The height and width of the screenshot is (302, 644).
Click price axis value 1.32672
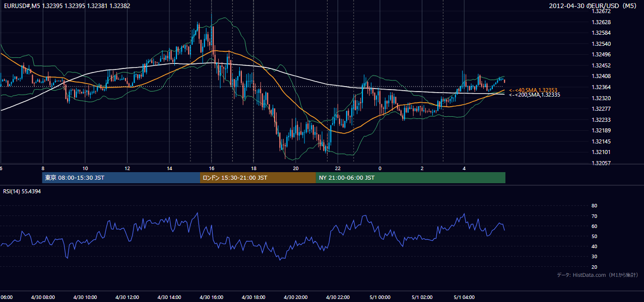[601, 11]
